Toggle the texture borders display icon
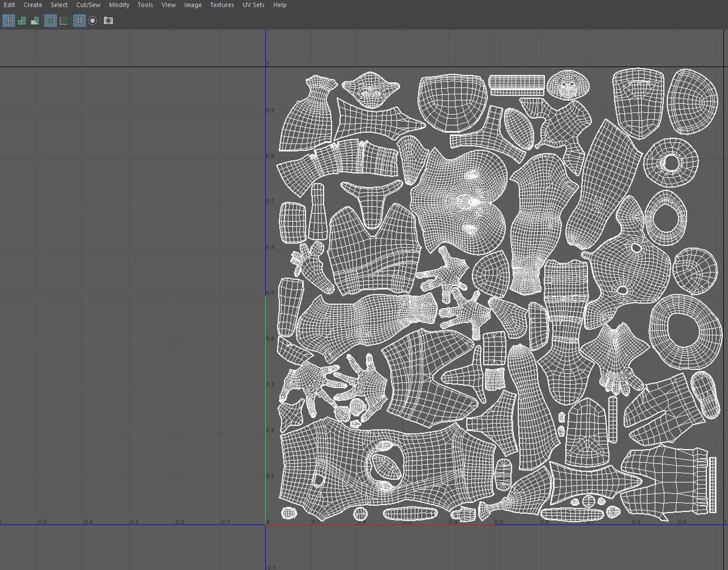Image resolution: width=728 pixels, height=570 pixels. point(51,21)
